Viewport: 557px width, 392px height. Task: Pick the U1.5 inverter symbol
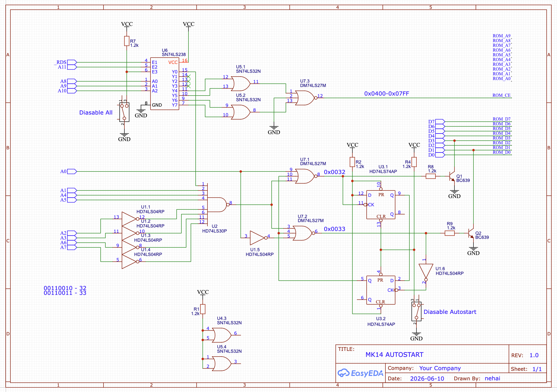[x=258, y=238]
